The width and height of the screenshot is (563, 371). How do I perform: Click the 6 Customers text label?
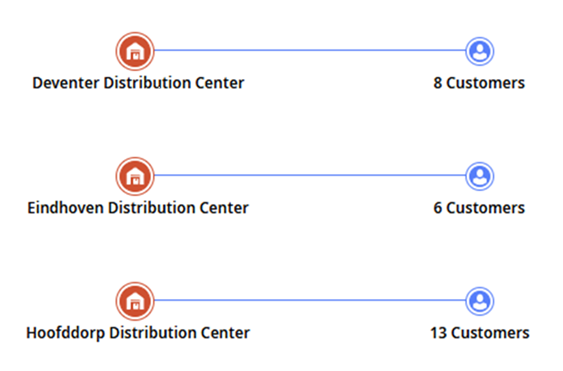point(479,208)
